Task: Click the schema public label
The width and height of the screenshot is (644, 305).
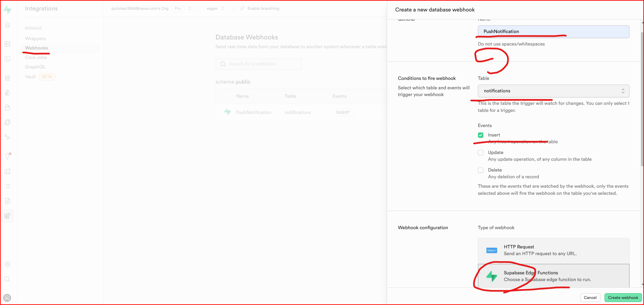Action: (233, 82)
